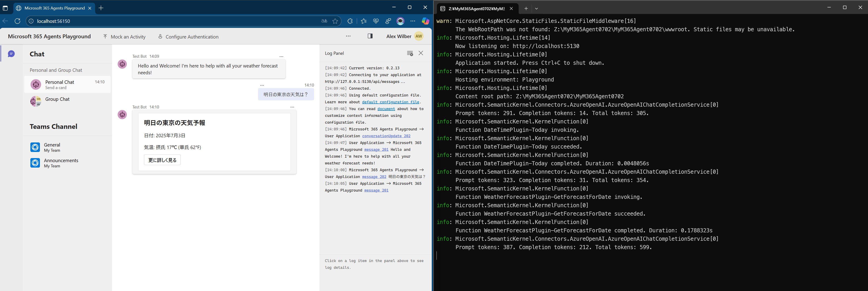Screen dimensions: 868x291
Task: Click the Test Bot avatar beside welcome message
Action: pos(122,64)
